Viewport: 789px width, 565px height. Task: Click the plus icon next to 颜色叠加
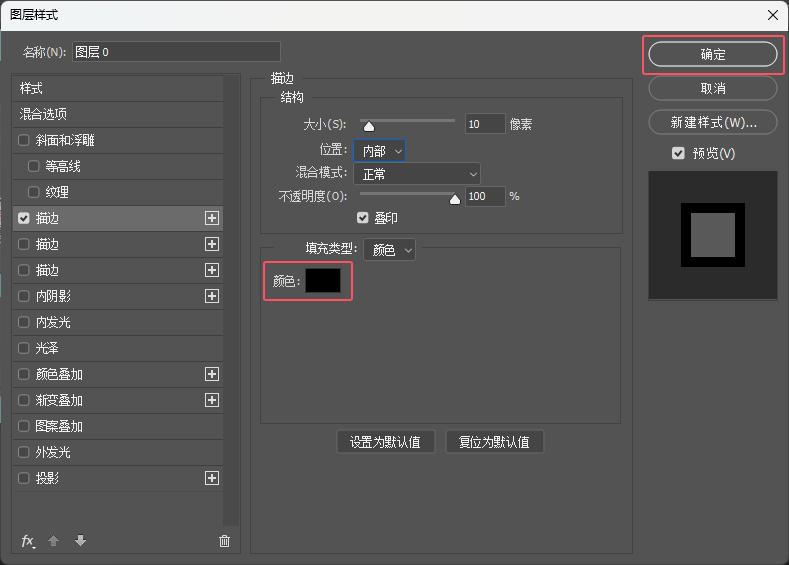point(212,374)
